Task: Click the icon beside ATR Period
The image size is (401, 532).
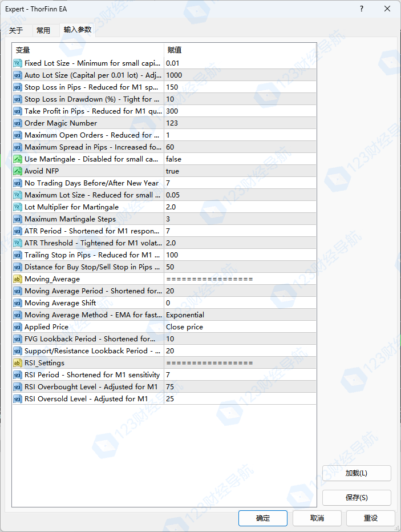Action: 18,231
